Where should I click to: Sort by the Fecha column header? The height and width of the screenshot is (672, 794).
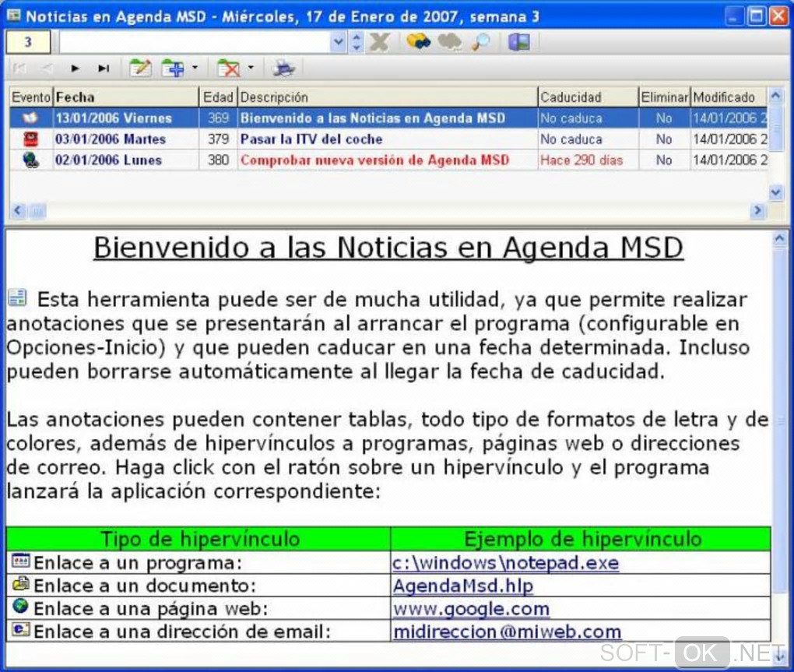tap(125, 97)
